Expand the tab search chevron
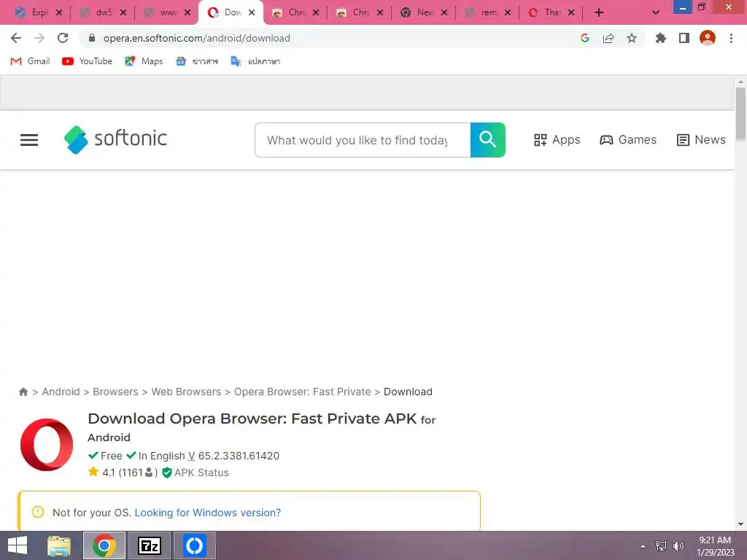747x560 pixels. [656, 12]
